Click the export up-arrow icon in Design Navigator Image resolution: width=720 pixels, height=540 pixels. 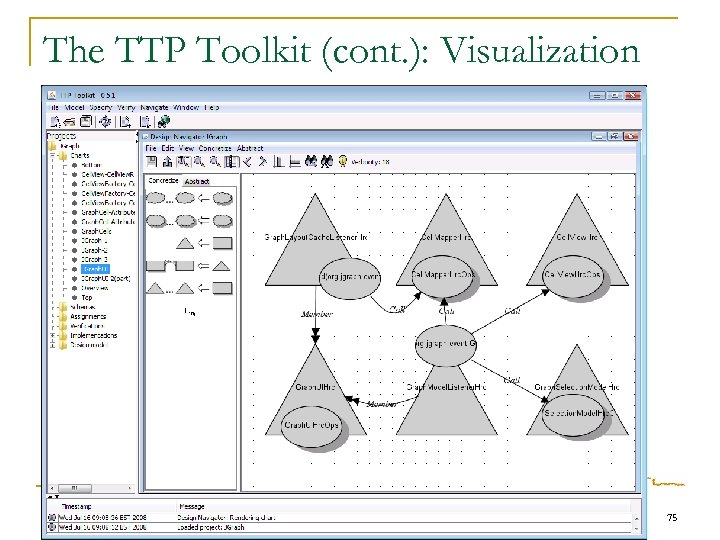168,162
